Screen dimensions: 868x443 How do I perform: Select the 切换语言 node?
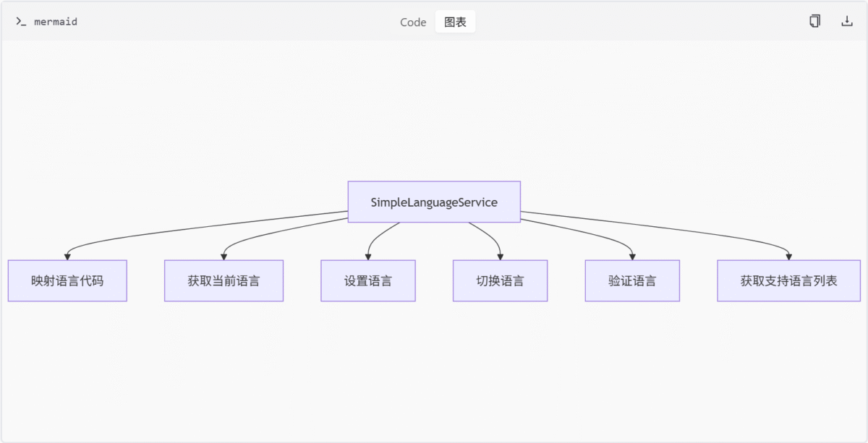point(501,281)
